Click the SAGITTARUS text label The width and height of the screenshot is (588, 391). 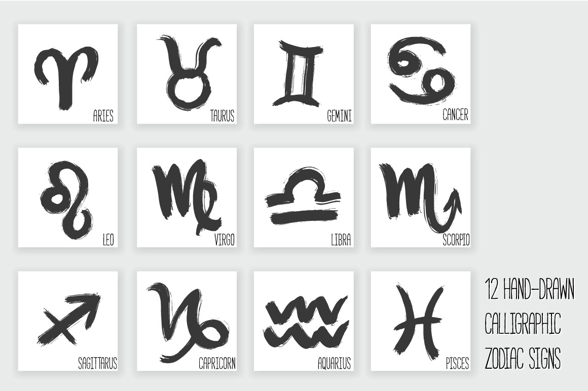tap(97, 363)
